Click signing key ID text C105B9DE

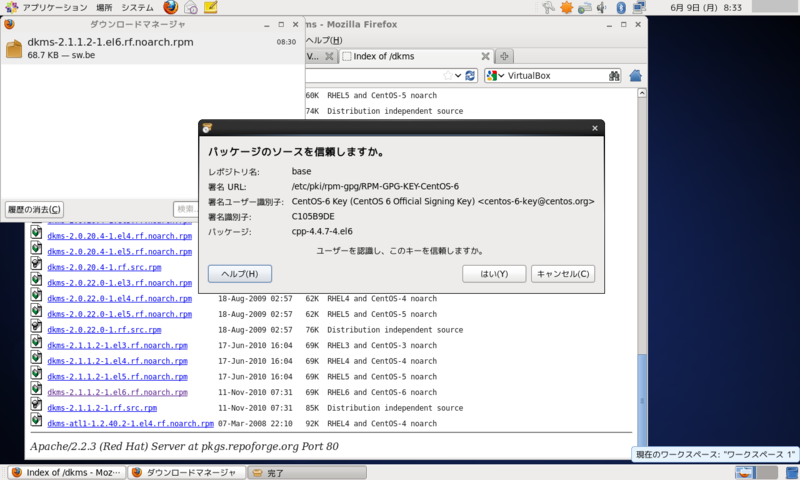tap(313, 216)
